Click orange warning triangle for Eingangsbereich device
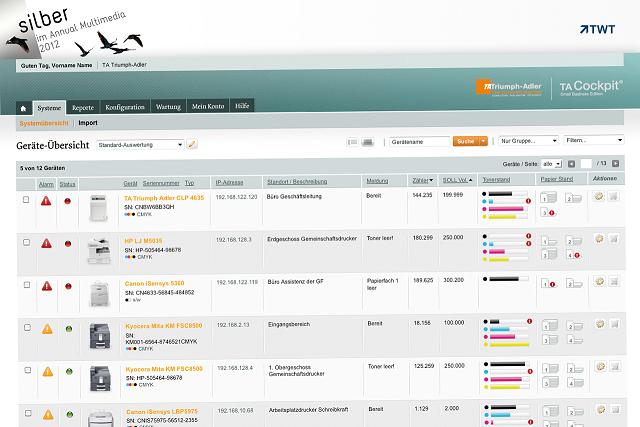Screen dimensions: 640x427 47,329
